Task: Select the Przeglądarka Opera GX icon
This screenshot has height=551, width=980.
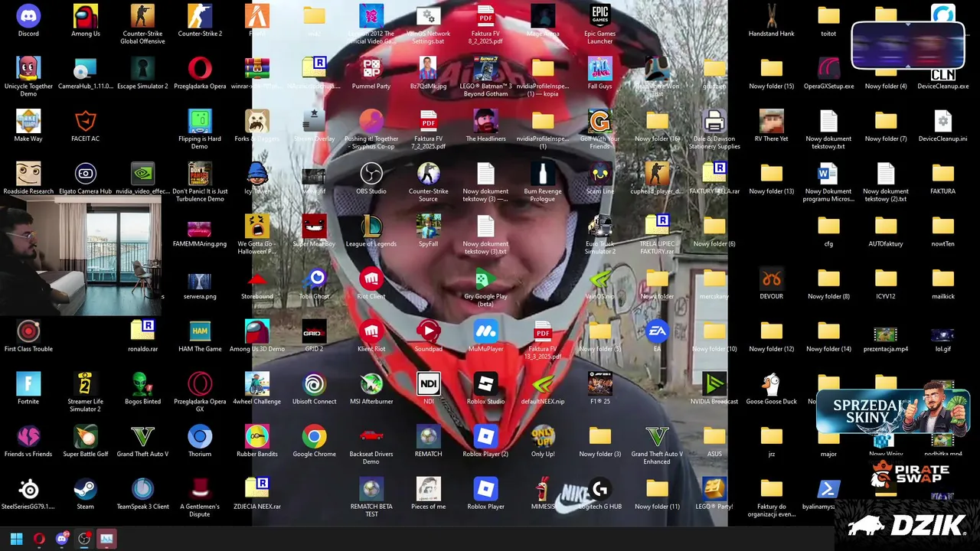Action: [200, 391]
